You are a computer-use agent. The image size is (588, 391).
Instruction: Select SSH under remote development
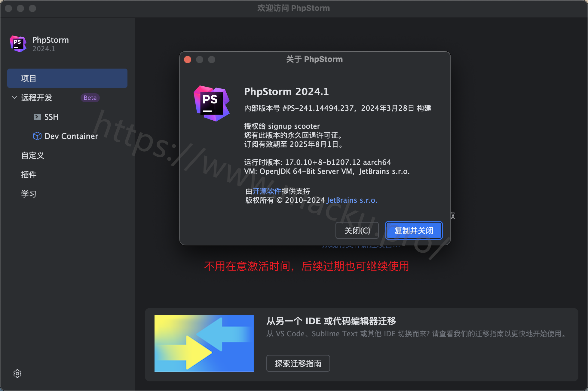(x=51, y=117)
